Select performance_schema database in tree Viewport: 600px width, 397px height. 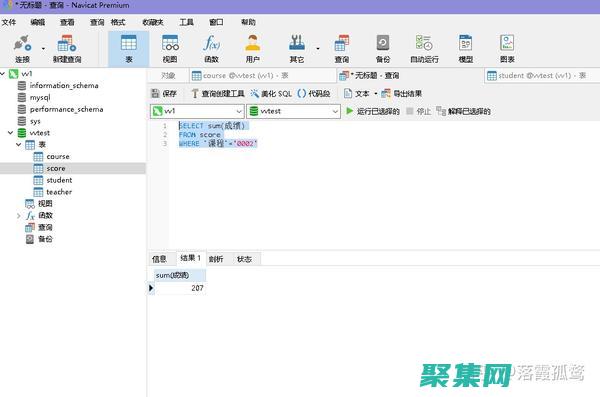coord(67,109)
